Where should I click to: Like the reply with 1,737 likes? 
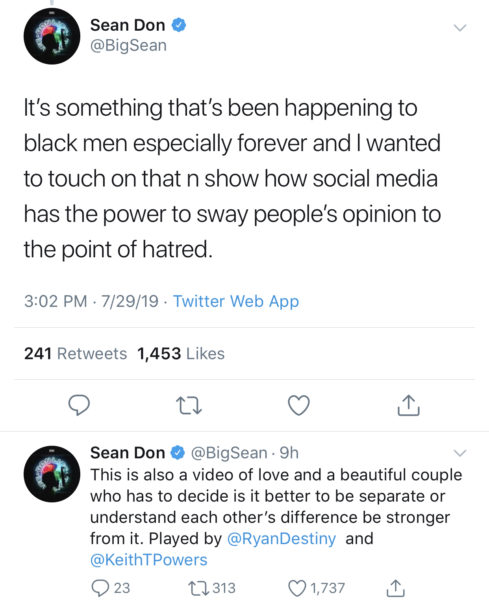click(316, 588)
